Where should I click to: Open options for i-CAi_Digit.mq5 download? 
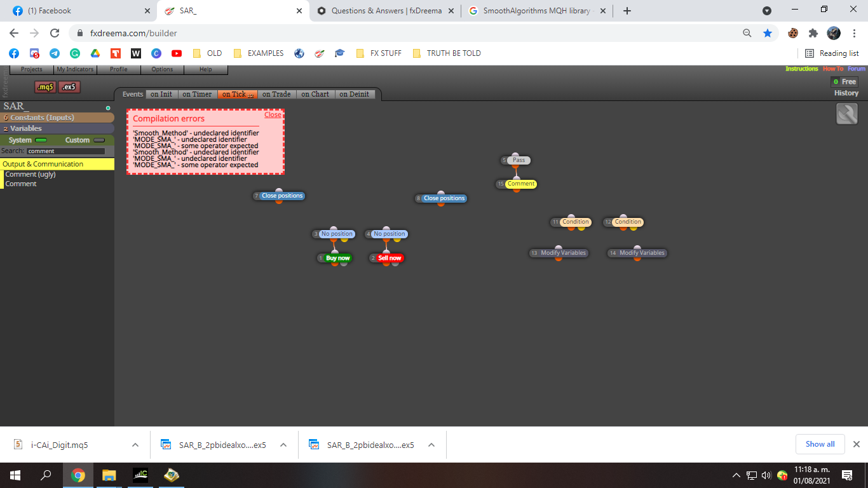[135, 445]
